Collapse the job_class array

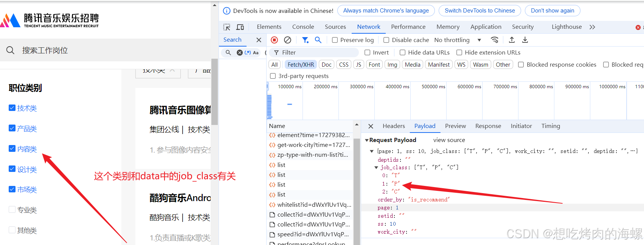376,167
